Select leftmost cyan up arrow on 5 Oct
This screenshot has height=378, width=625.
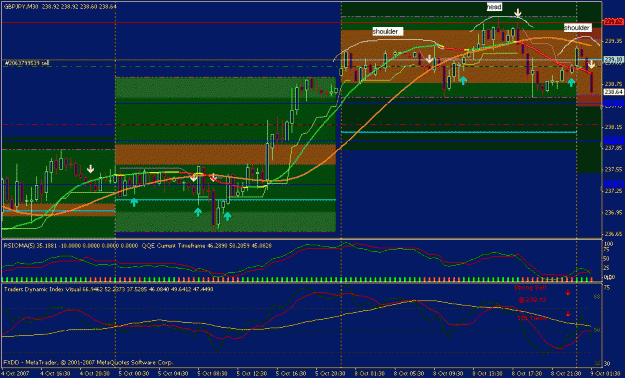[x=134, y=203]
